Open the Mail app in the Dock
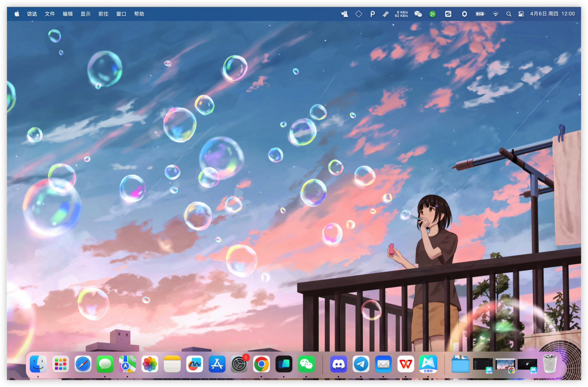The height and width of the screenshot is (387, 588). (383, 364)
